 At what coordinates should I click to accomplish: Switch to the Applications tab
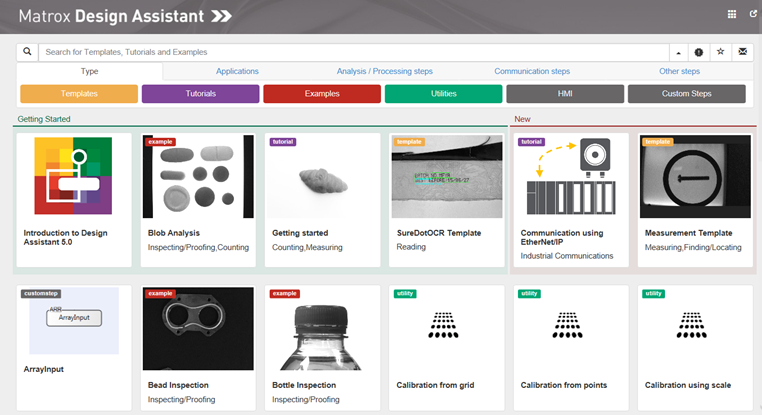pyautogui.click(x=237, y=71)
